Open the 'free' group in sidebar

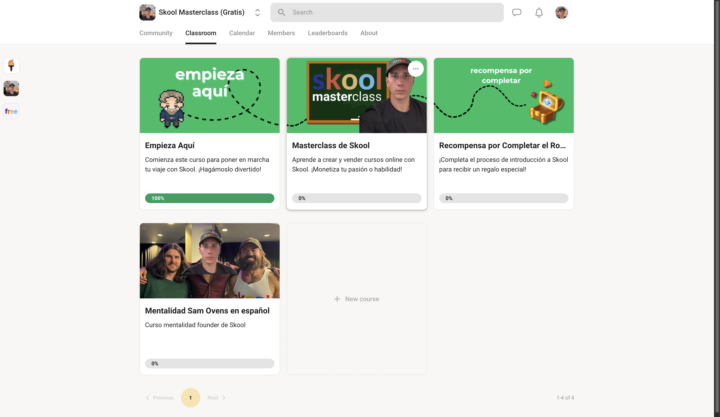click(11, 111)
